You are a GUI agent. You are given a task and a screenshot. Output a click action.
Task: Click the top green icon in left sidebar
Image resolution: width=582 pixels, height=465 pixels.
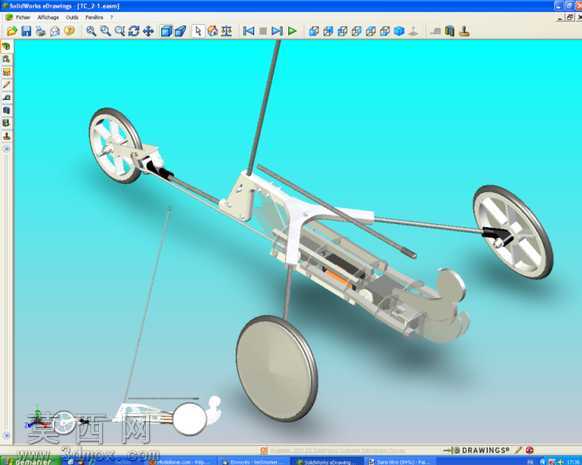click(x=6, y=46)
